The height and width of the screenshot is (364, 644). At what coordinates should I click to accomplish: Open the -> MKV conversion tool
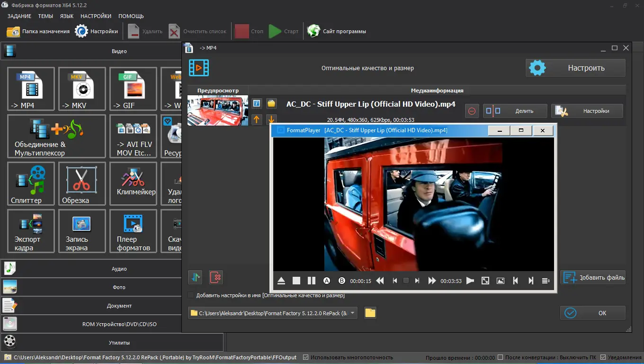point(82,89)
